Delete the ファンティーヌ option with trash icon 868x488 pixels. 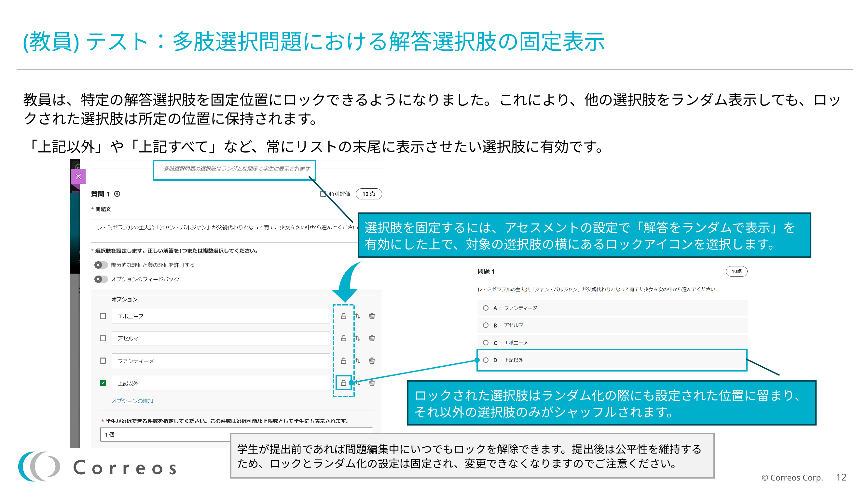click(x=372, y=361)
